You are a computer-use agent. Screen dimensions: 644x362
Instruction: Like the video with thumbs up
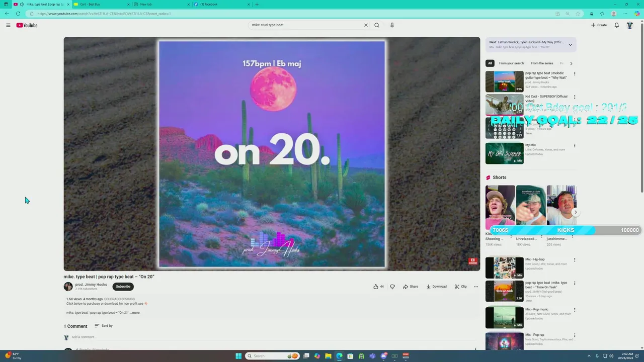pos(378,287)
